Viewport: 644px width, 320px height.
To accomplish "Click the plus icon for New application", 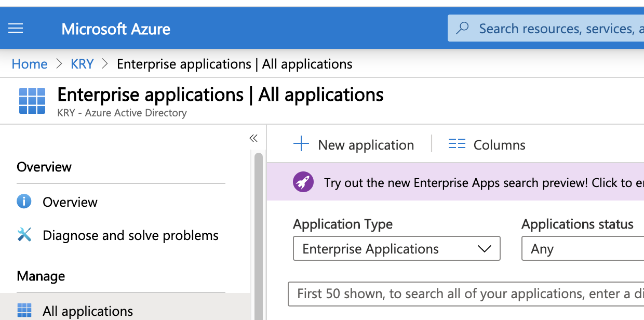I will 301,144.
